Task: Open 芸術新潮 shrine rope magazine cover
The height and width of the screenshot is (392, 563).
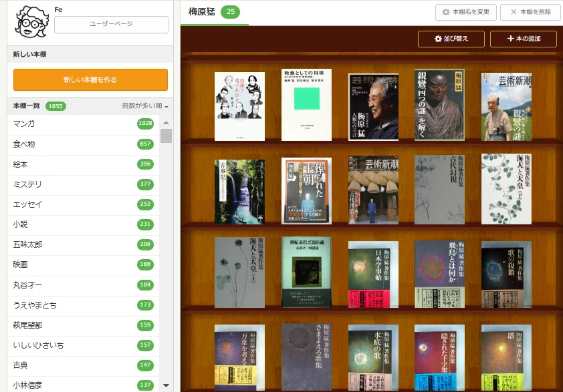Action: coord(373,190)
